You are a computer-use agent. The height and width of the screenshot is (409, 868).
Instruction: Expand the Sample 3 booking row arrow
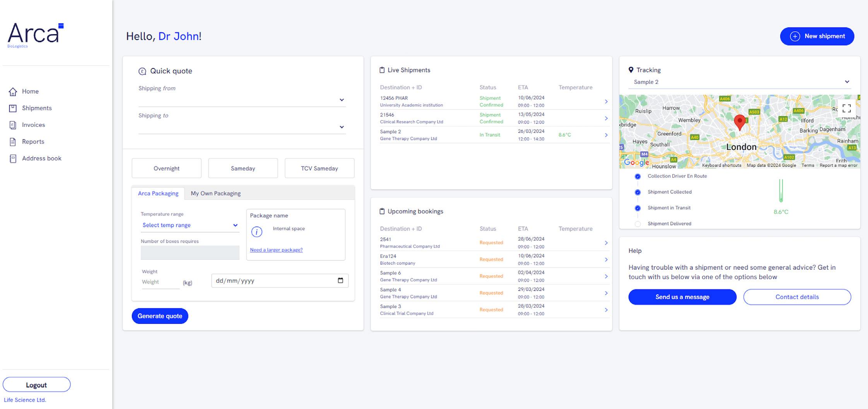click(606, 310)
